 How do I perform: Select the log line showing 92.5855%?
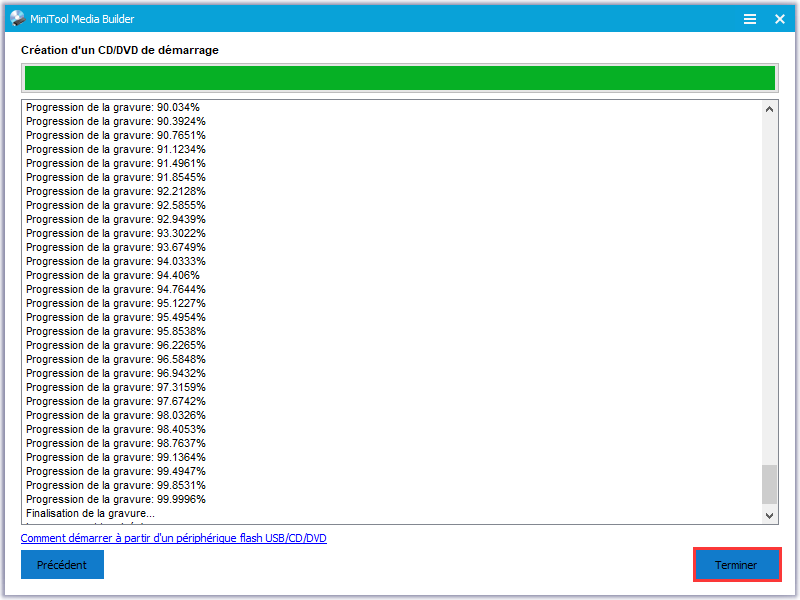tap(116, 205)
